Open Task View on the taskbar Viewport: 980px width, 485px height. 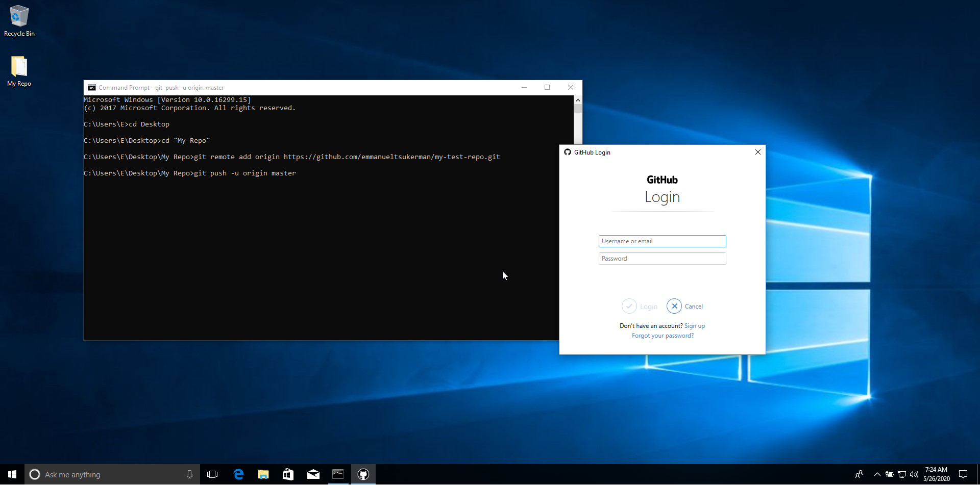pyautogui.click(x=212, y=474)
